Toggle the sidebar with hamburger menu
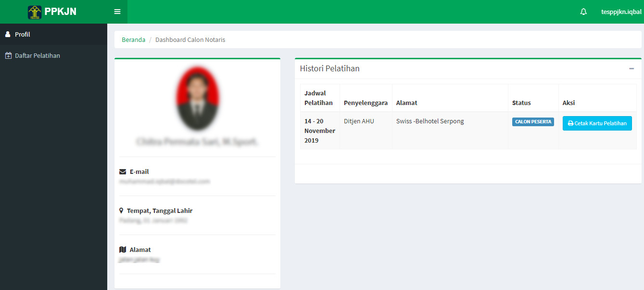Viewport: 644px width, 290px height. tap(117, 12)
